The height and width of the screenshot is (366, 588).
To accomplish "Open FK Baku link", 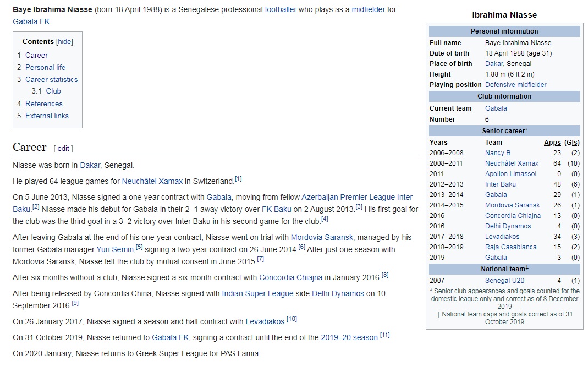I will click(x=276, y=209).
